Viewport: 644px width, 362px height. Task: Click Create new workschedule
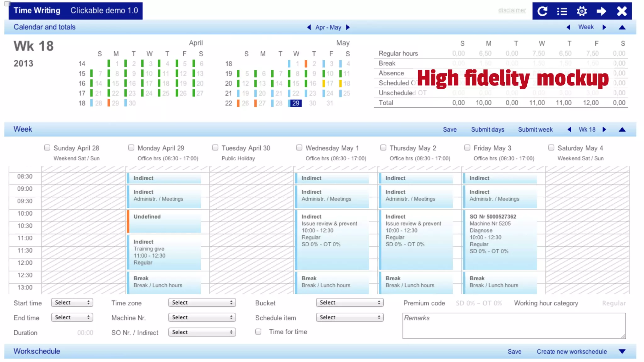tap(572, 352)
